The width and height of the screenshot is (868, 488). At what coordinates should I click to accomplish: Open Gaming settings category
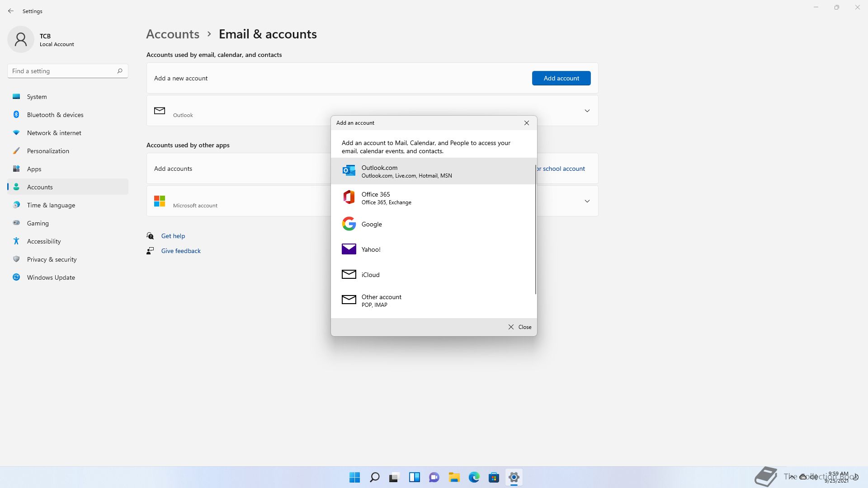coord(68,223)
